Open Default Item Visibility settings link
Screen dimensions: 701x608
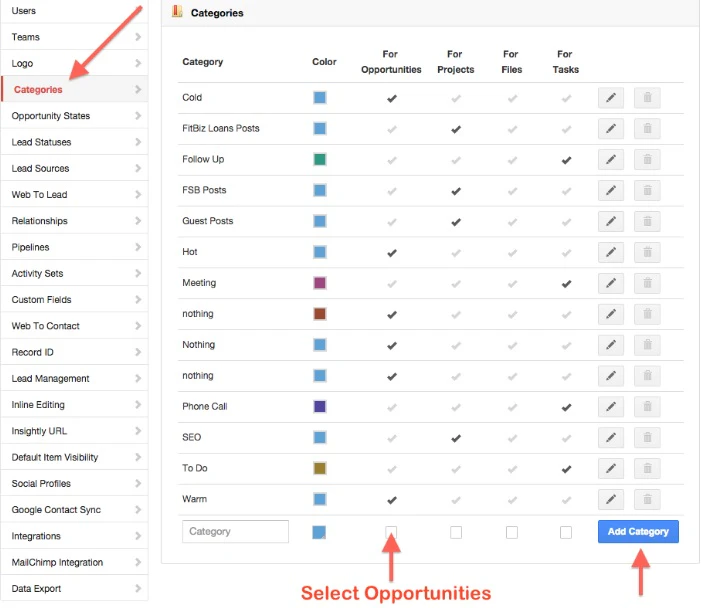point(74,457)
